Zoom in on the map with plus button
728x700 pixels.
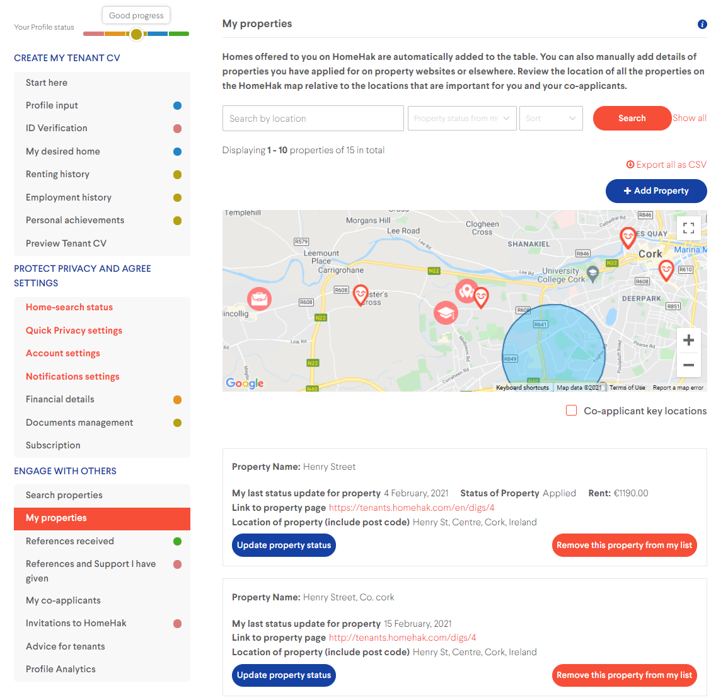(688, 340)
